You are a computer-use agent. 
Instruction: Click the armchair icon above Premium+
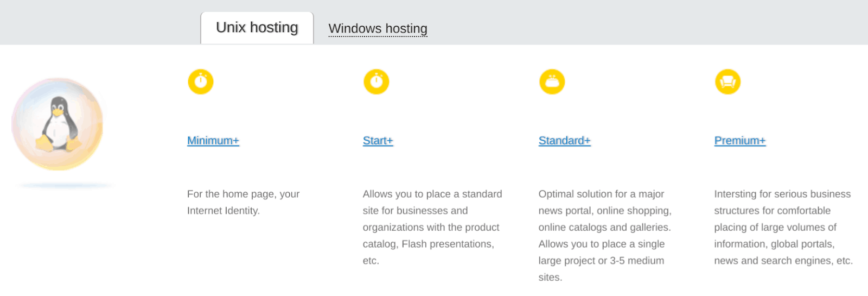[728, 81]
